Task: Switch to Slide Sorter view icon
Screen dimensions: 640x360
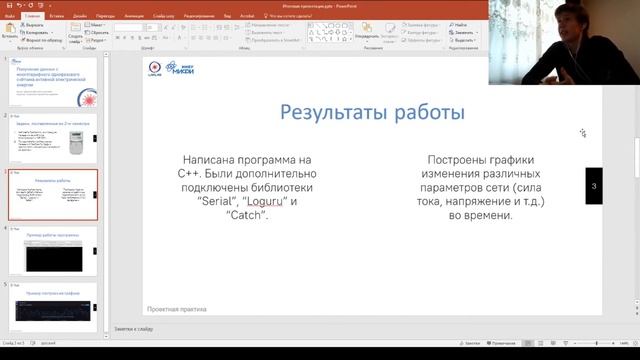Action: point(540,343)
